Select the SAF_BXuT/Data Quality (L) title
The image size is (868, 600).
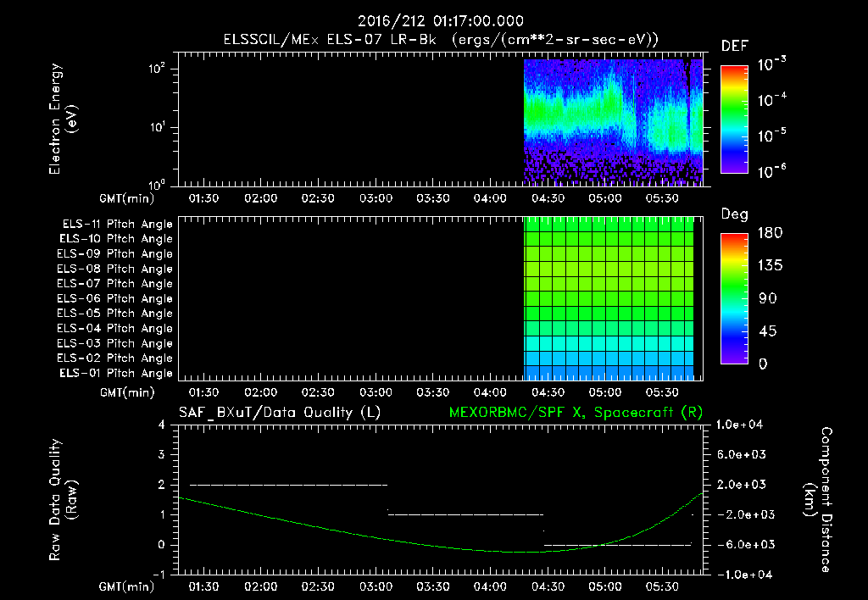pyautogui.click(x=280, y=413)
